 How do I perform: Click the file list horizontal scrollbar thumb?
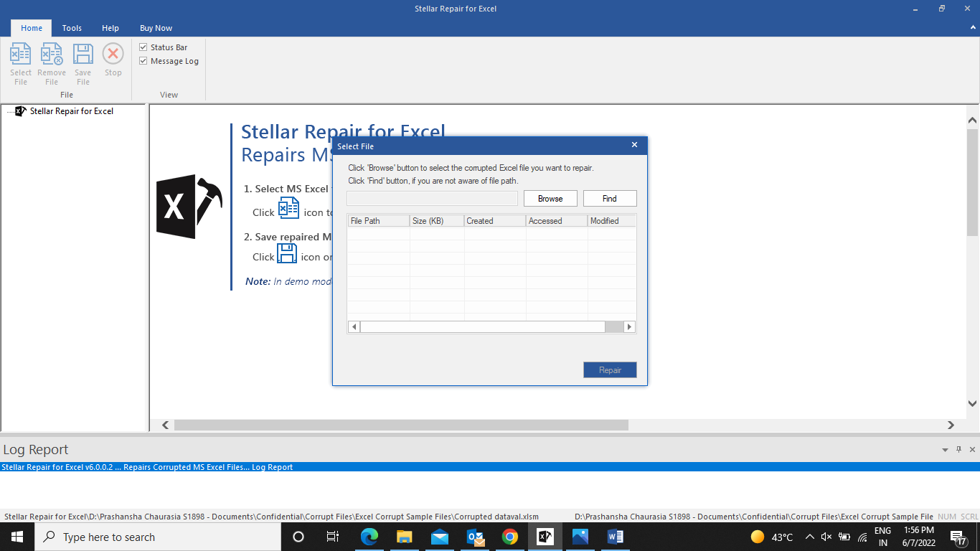point(482,327)
